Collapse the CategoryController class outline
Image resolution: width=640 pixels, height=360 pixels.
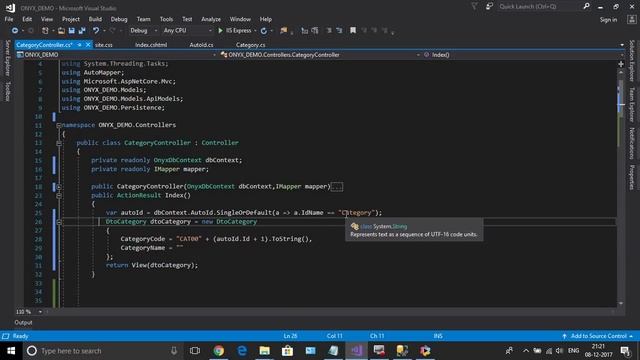point(59,143)
